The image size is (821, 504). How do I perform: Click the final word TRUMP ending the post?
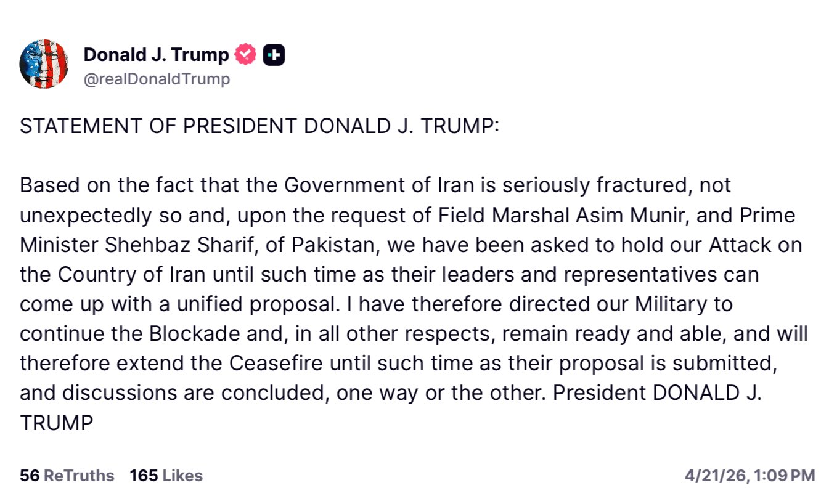[56, 423]
